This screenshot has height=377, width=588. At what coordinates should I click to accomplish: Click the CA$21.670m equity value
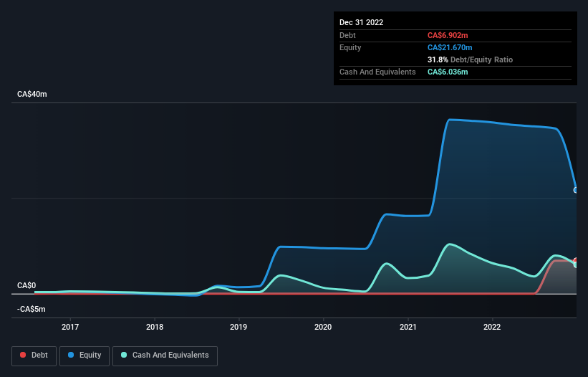pos(450,47)
